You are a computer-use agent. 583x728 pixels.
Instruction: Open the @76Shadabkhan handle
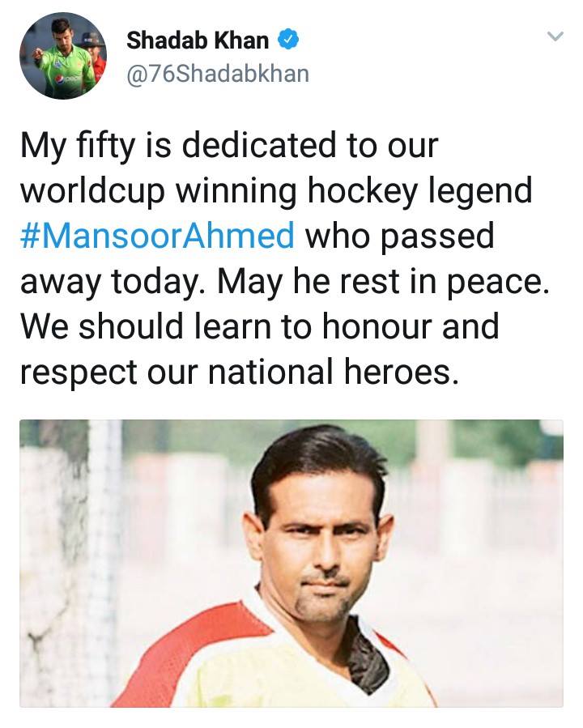(218, 73)
